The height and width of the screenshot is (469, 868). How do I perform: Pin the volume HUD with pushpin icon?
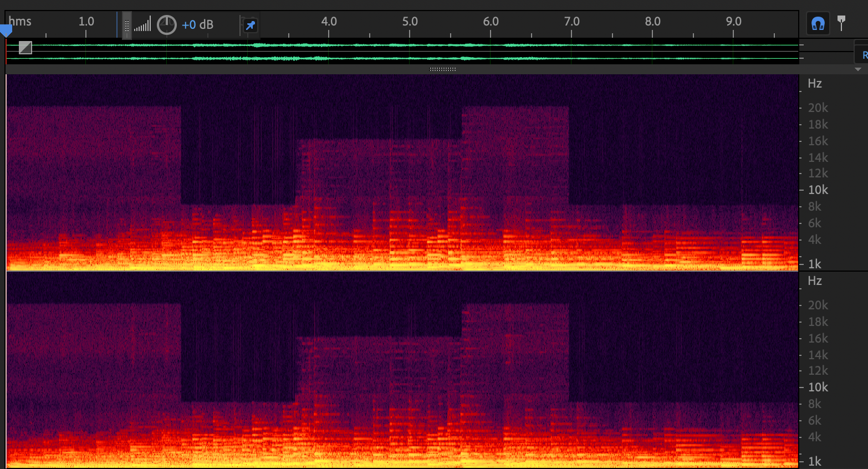(x=251, y=25)
